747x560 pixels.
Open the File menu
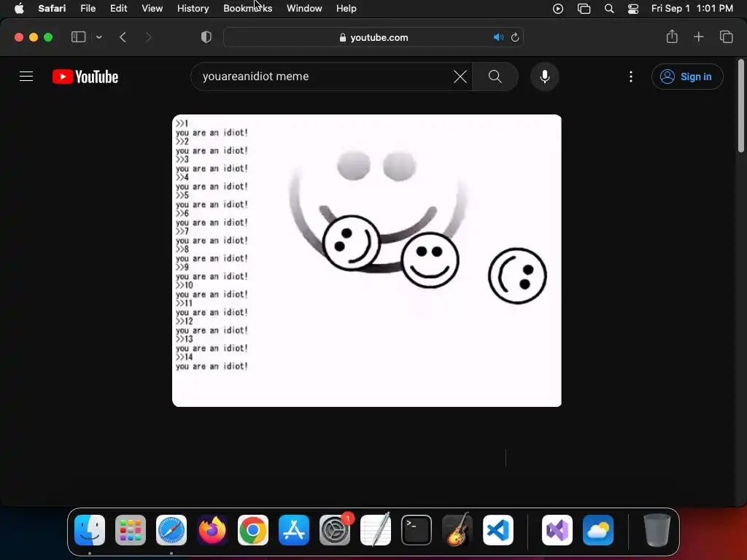pos(88,9)
